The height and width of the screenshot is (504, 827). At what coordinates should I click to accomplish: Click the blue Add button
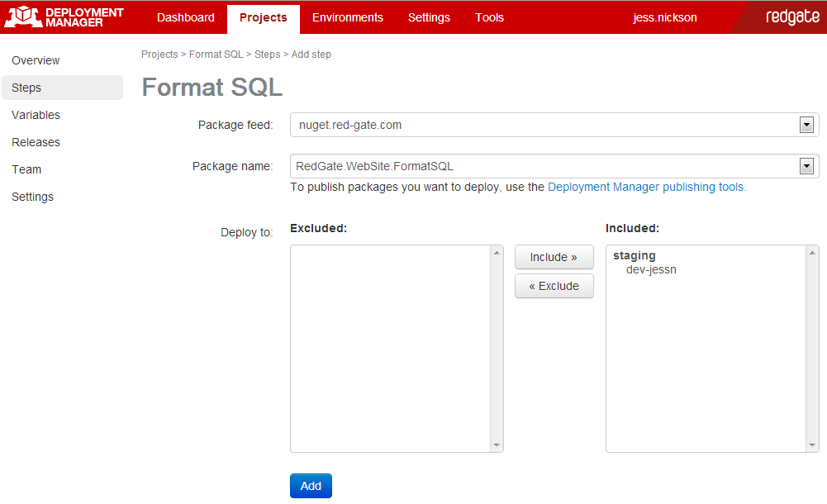coord(311,486)
